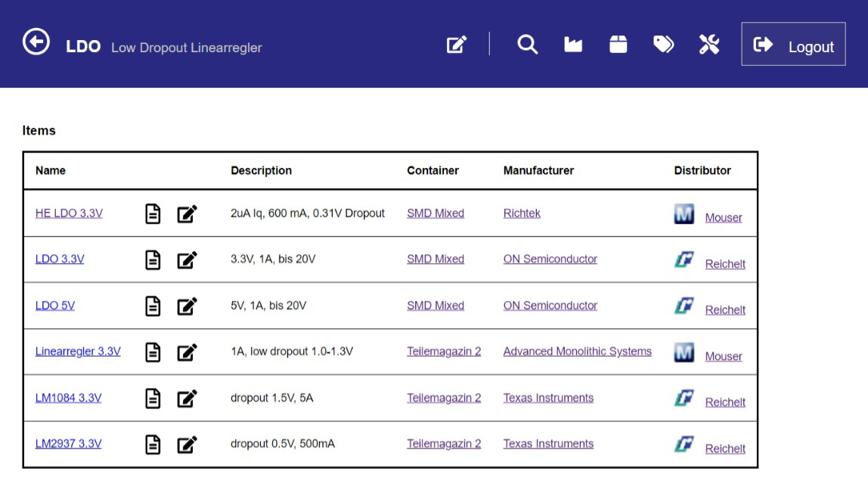Open Teilemagazin 2 container for LM2937
The width and height of the screenshot is (868, 487).
coord(444,444)
